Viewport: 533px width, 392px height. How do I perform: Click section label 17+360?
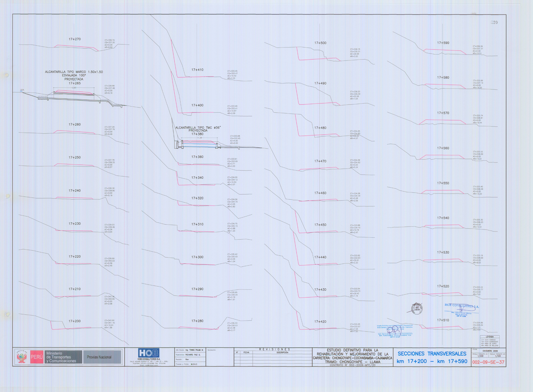197,157
